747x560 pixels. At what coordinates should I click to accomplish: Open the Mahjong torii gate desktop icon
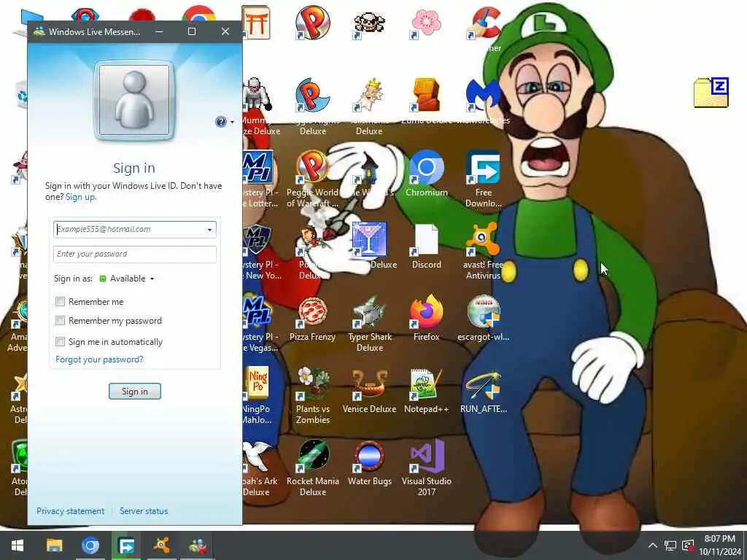257,23
